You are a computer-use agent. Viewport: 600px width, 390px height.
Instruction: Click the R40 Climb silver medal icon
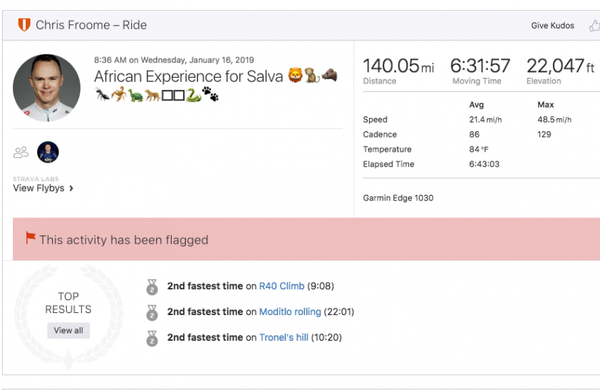[x=152, y=287]
